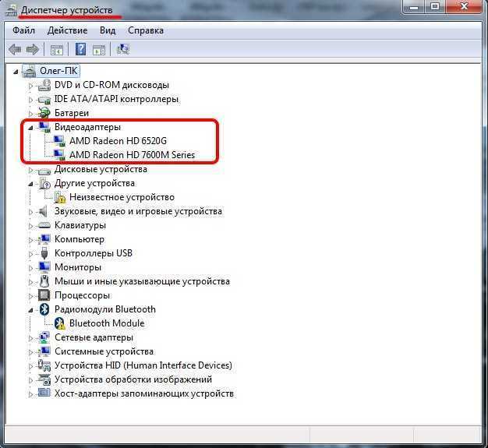The width and height of the screenshot is (488, 448).
Task: Open the Help question-mark toolbar icon
Action: click(80, 49)
